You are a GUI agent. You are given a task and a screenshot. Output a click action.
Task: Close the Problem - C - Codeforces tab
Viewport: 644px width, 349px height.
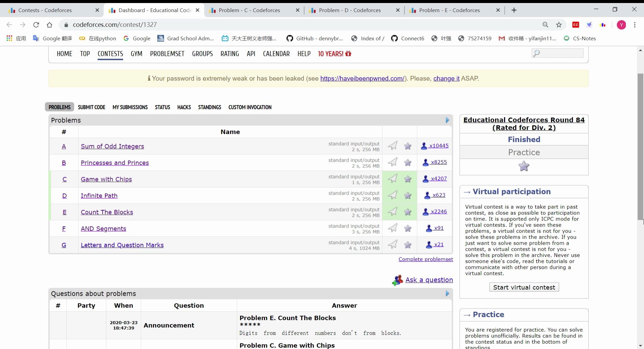298,10
